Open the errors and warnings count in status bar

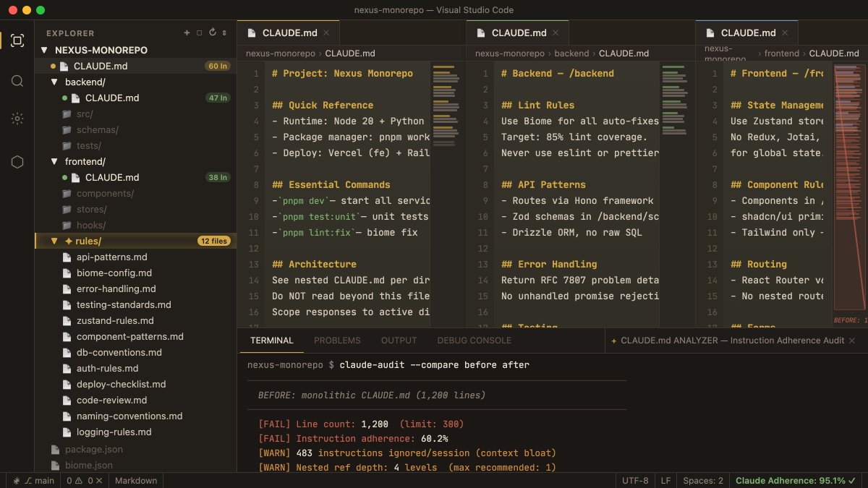[86, 480]
